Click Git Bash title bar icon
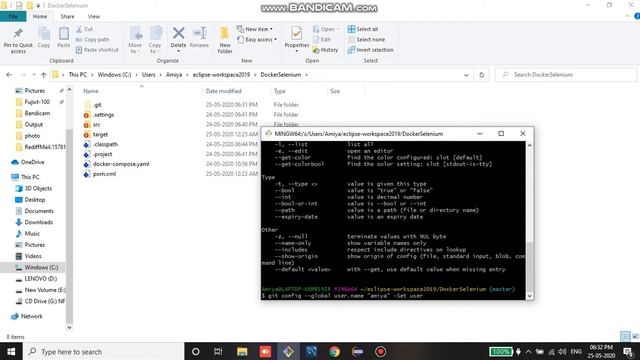 [x=268, y=133]
